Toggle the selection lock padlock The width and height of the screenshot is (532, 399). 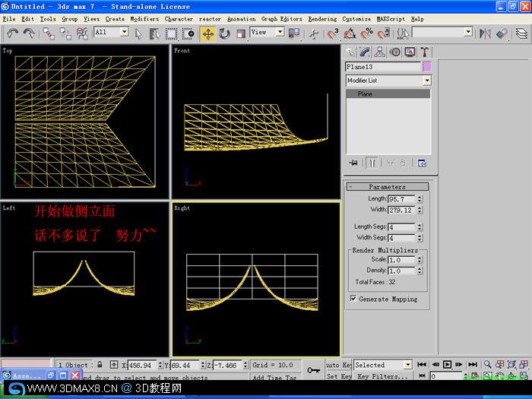(x=100, y=365)
